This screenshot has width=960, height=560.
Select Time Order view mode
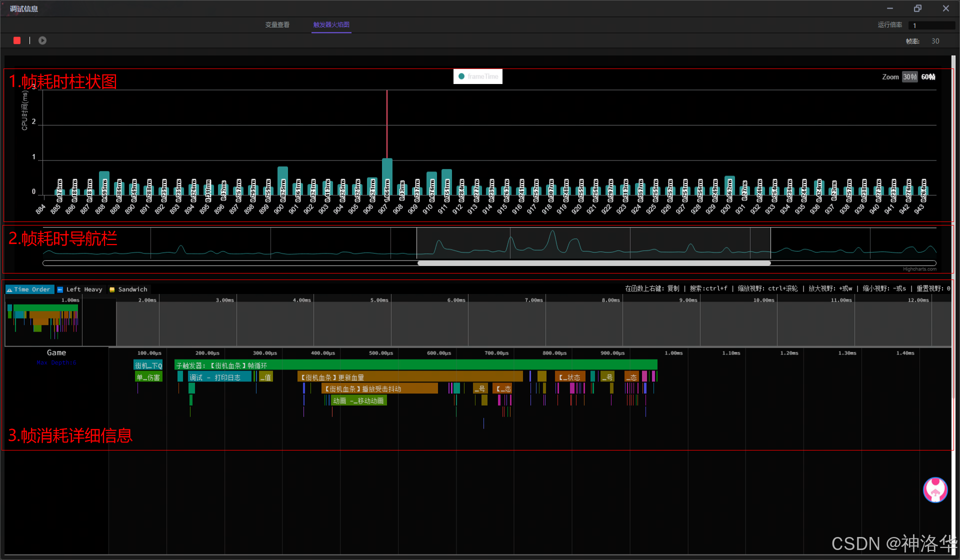point(29,289)
